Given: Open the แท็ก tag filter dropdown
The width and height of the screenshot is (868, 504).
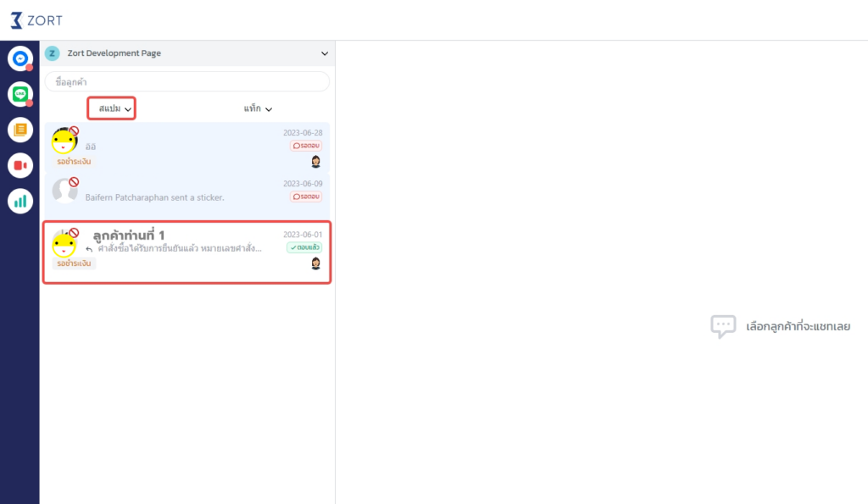Looking at the screenshot, I should 258,108.
